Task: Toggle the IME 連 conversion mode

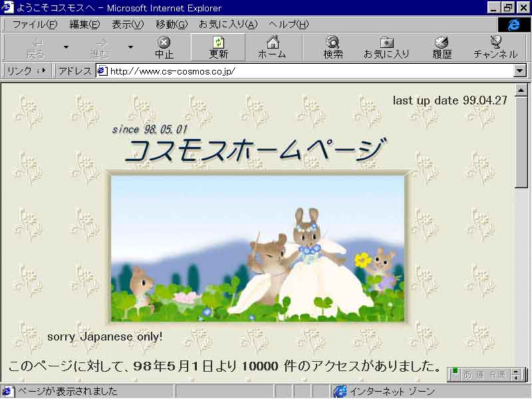Action: 480,375
